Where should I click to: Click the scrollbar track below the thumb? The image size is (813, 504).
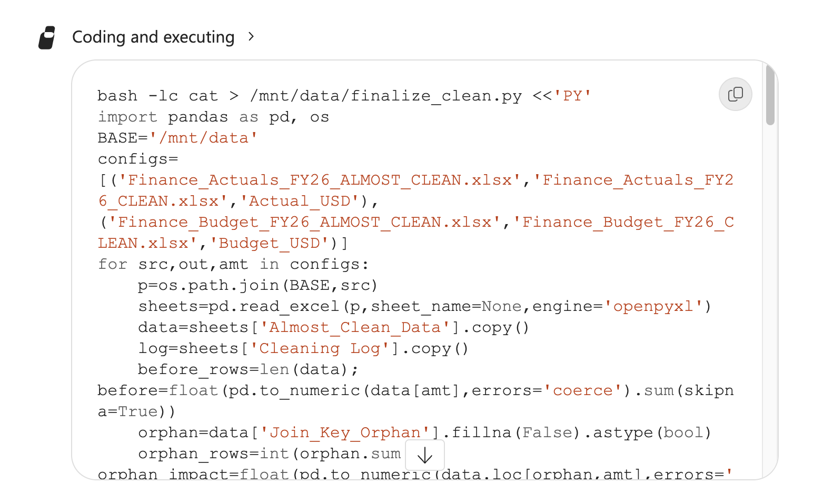(770, 300)
